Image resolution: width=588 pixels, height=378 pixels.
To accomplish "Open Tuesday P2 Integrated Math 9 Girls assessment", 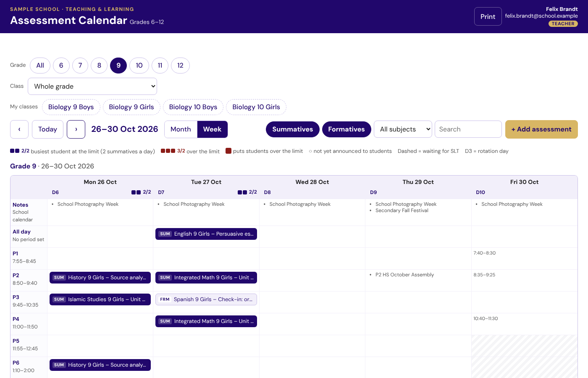I will (x=206, y=278).
